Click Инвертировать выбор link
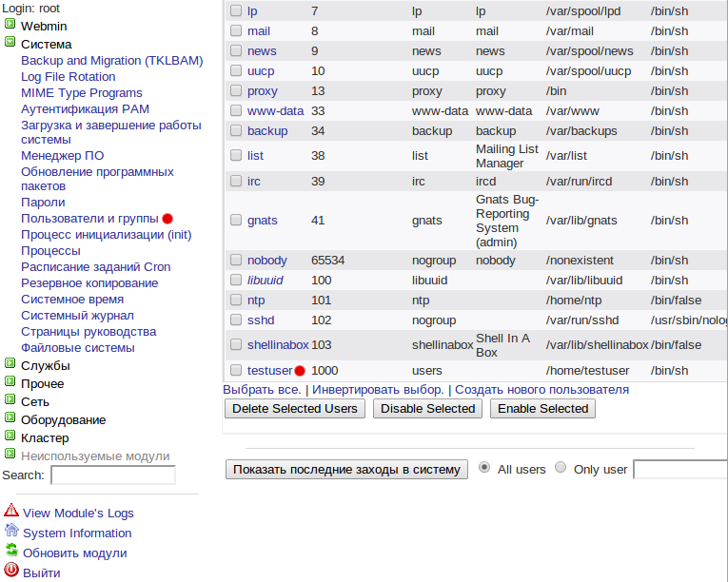This screenshot has height=582, width=728. coord(378,390)
